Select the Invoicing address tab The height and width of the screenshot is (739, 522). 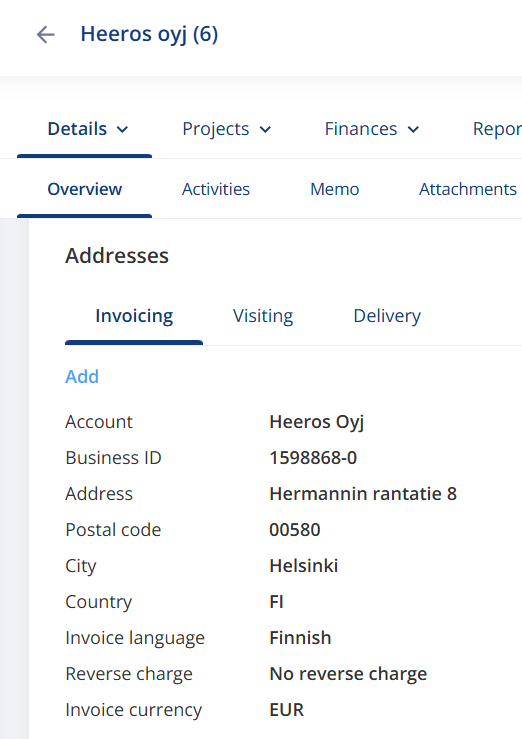134,316
